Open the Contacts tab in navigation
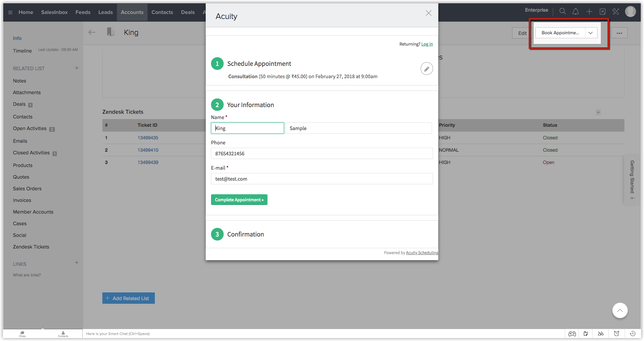 (162, 12)
